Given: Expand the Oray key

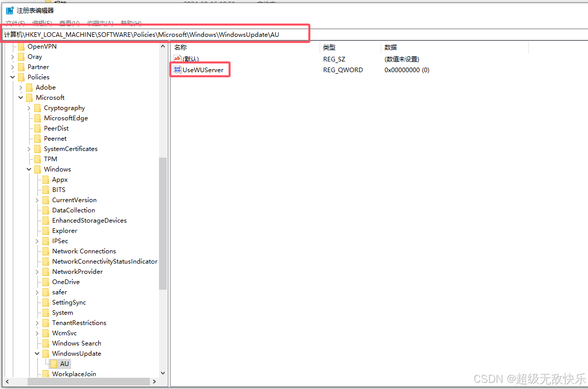Looking at the screenshot, I should (x=13, y=57).
